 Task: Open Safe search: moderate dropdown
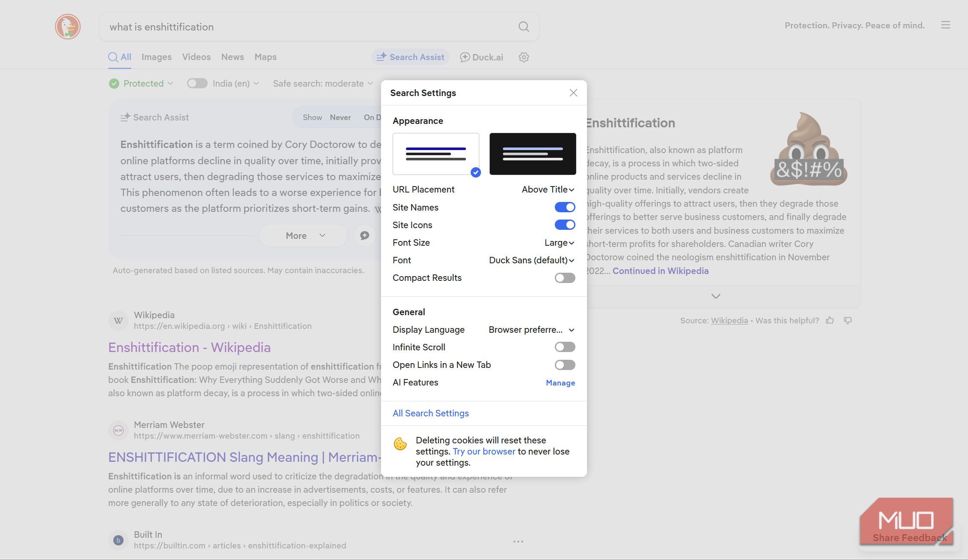(x=323, y=84)
